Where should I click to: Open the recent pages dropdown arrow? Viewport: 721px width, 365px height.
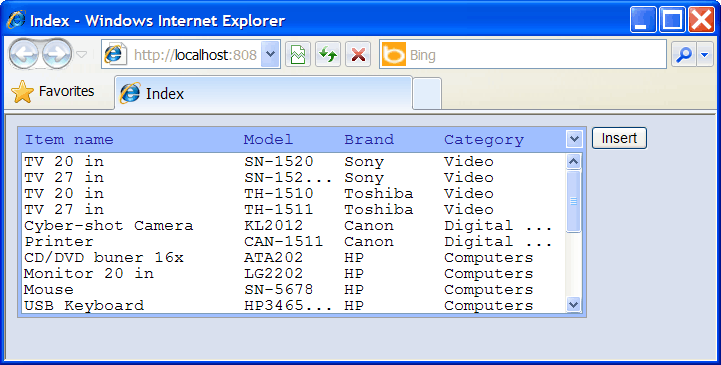click(x=81, y=55)
